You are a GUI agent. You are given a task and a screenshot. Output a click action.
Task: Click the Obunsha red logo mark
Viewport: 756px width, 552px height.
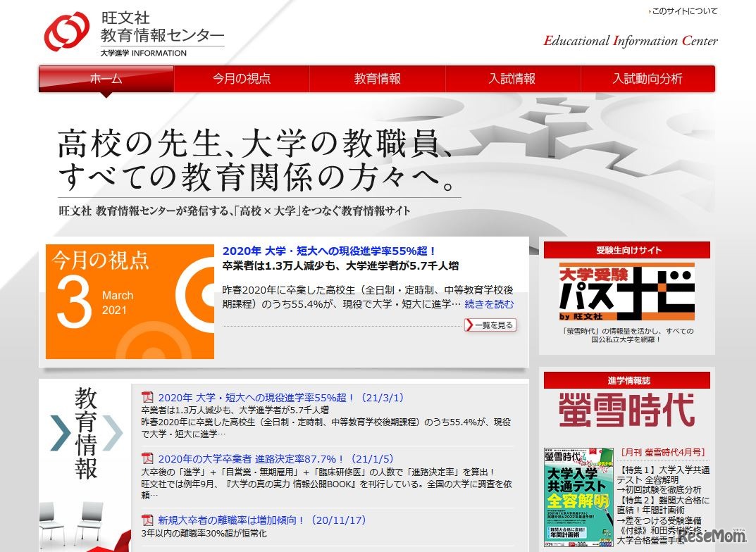tap(66, 30)
